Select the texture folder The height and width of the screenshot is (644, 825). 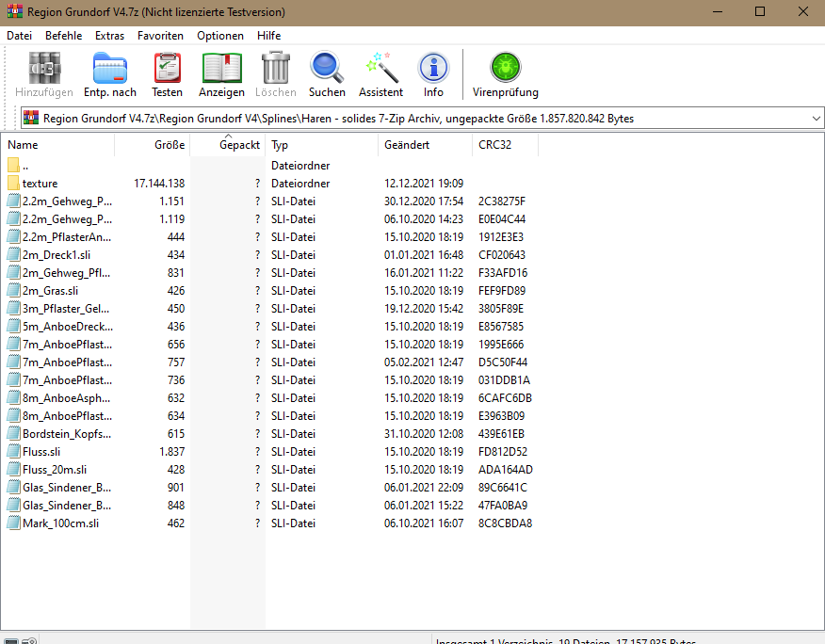(40, 184)
